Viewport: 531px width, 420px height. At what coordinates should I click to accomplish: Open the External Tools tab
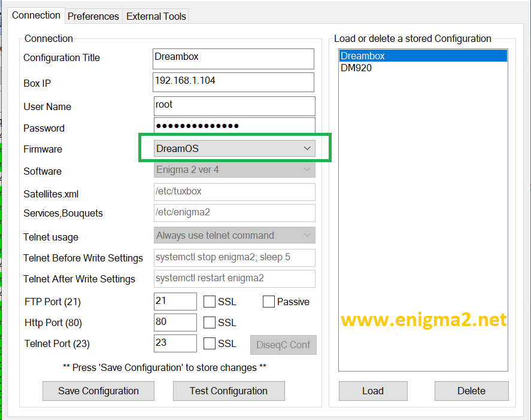tap(156, 16)
